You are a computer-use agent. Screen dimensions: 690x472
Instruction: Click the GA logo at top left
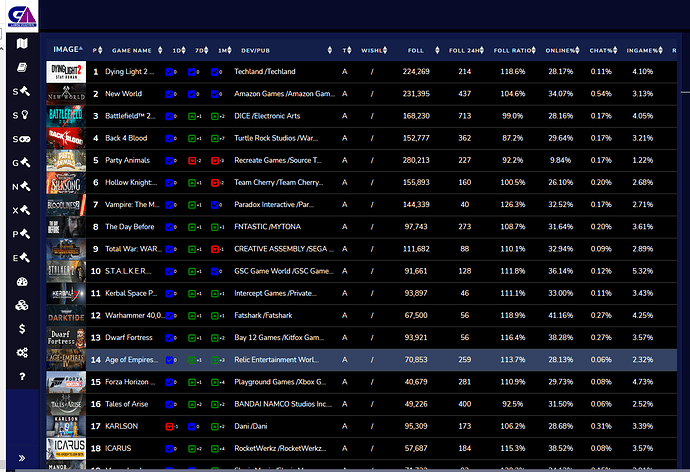pos(22,15)
